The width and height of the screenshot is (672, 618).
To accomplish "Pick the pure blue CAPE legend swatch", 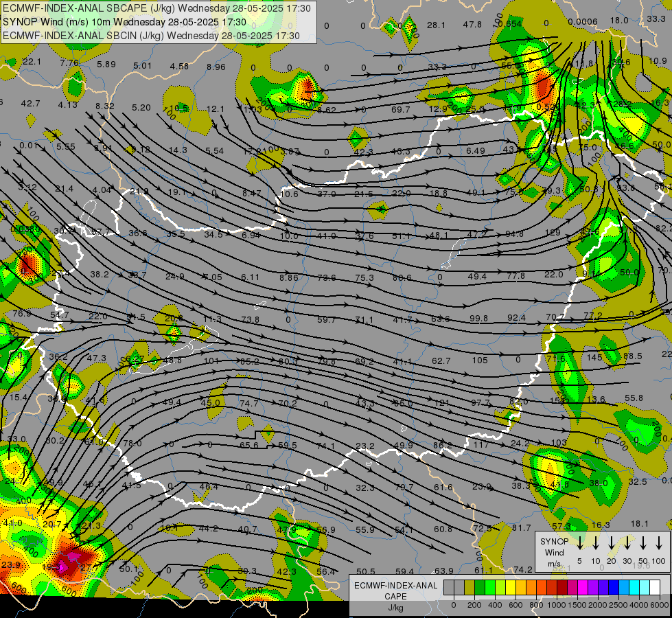I will [613, 587].
